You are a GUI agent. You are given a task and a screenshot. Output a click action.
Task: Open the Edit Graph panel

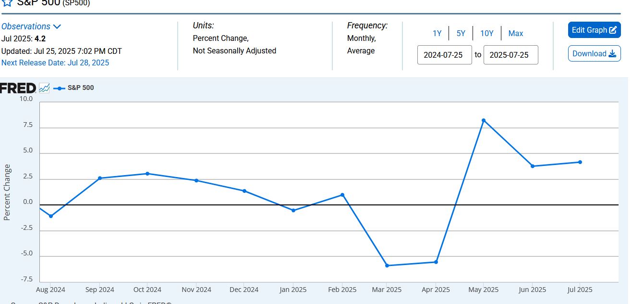click(594, 30)
